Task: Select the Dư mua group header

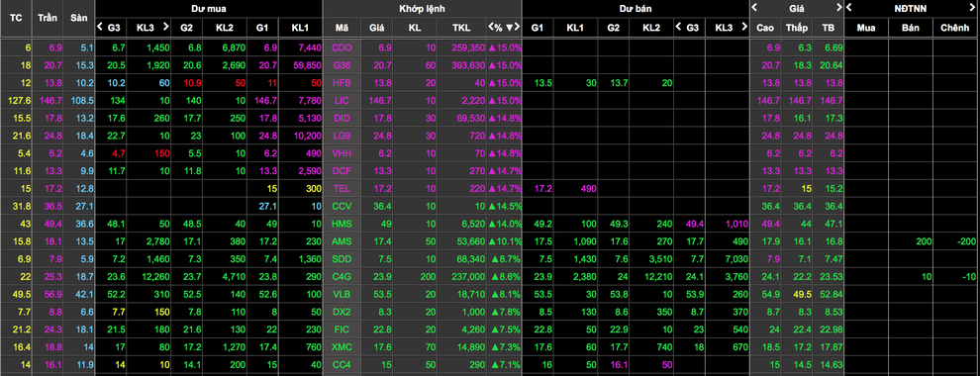Action: tap(209, 8)
